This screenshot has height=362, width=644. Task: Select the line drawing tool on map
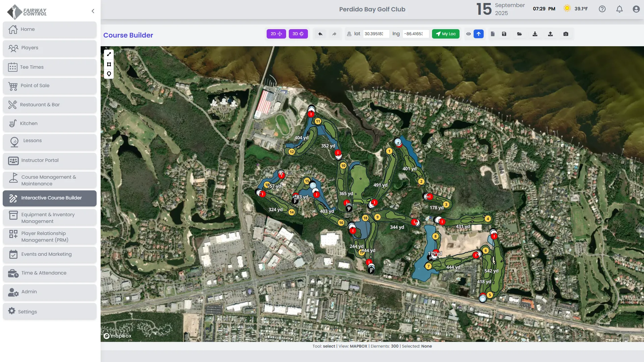tap(109, 54)
